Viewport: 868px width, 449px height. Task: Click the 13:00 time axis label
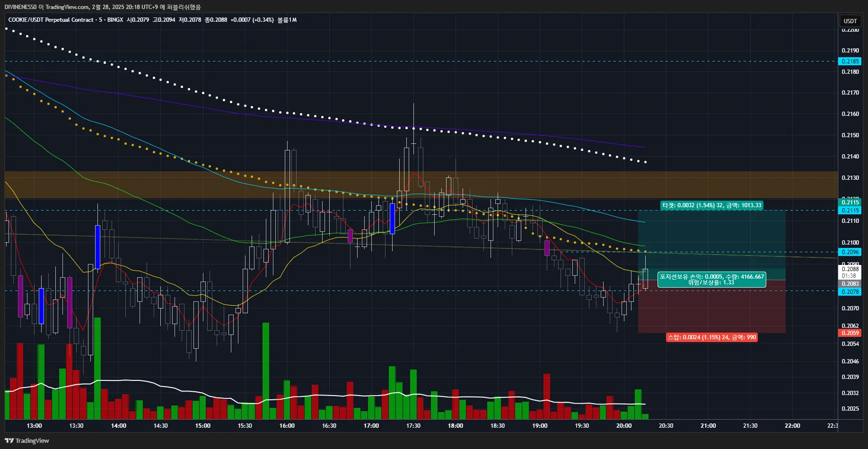pyautogui.click(x=34, y=426)
